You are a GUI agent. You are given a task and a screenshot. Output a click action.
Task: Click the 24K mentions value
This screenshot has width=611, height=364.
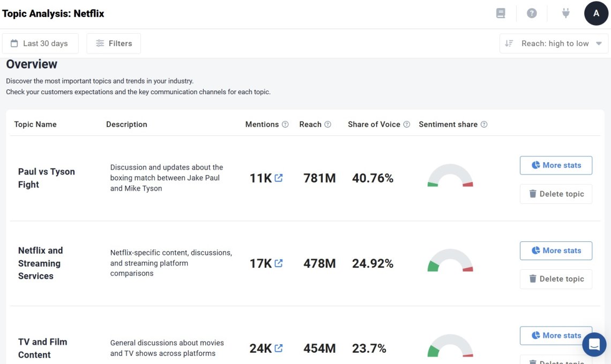[260, 348]
